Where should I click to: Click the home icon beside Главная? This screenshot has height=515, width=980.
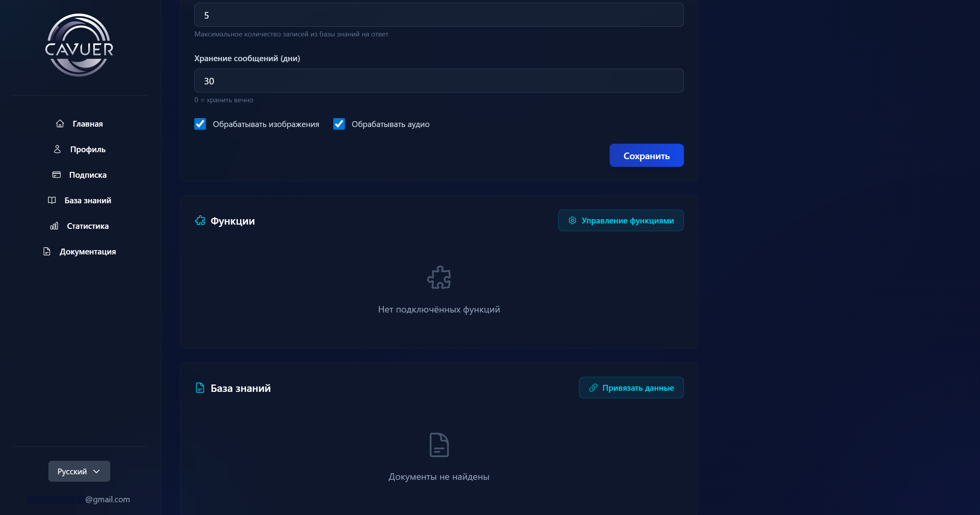[60, 124]
